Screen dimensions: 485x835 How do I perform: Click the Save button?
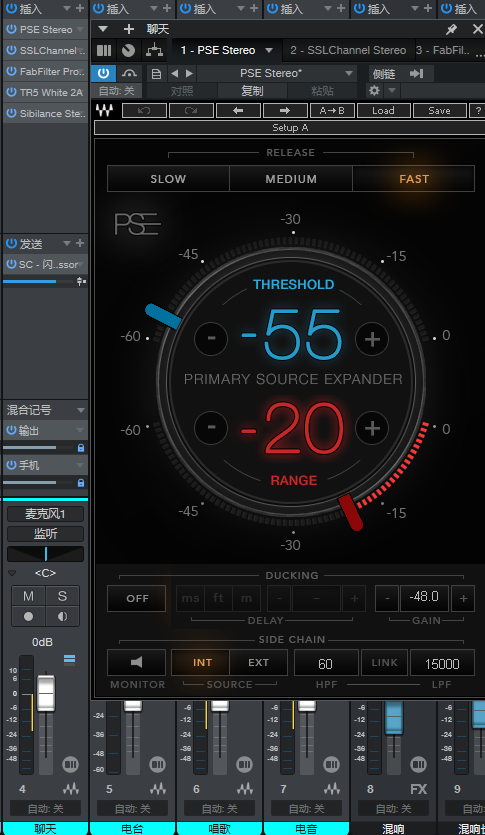click(x=439, y=111)
